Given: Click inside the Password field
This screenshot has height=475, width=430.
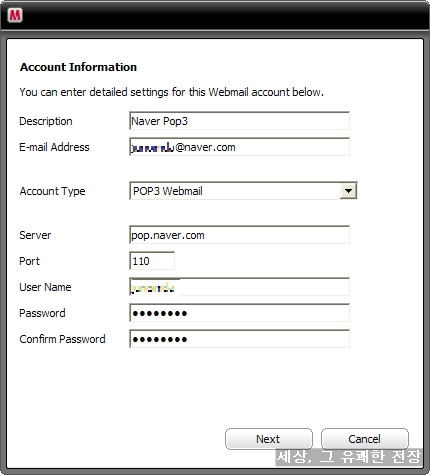Looking at the screenshot, I should 239,313.
